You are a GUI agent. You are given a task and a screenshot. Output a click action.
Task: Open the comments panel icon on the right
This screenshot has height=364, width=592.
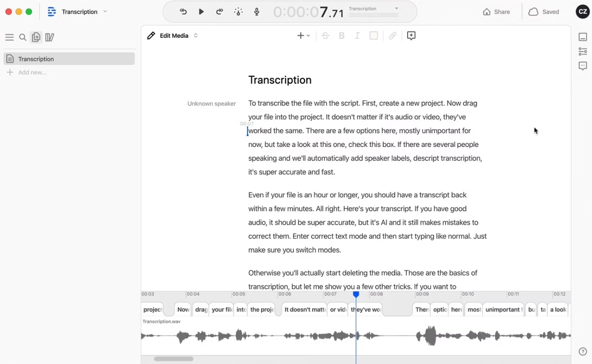[x=583, y=66]
